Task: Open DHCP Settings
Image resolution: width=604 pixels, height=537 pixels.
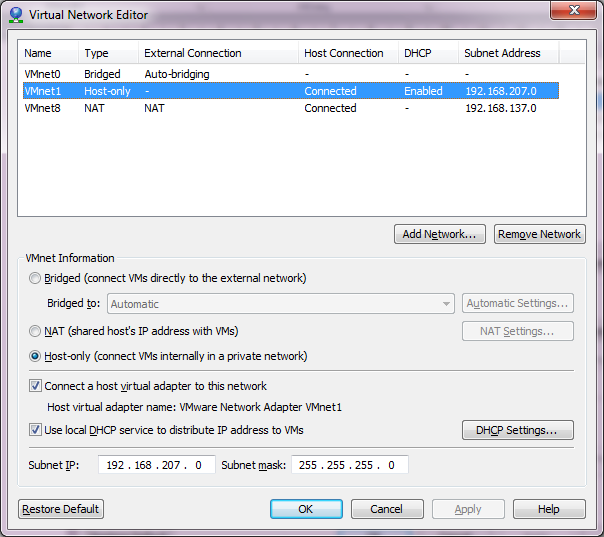Action: point(517,430)
